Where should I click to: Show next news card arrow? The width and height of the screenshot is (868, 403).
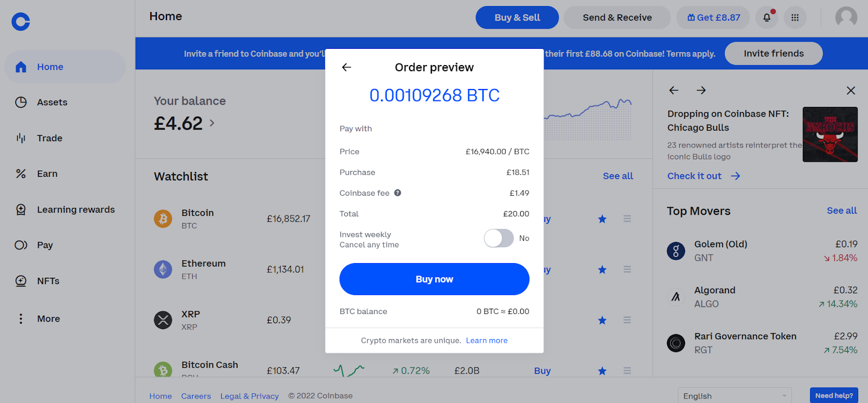(x=701, y=90)
